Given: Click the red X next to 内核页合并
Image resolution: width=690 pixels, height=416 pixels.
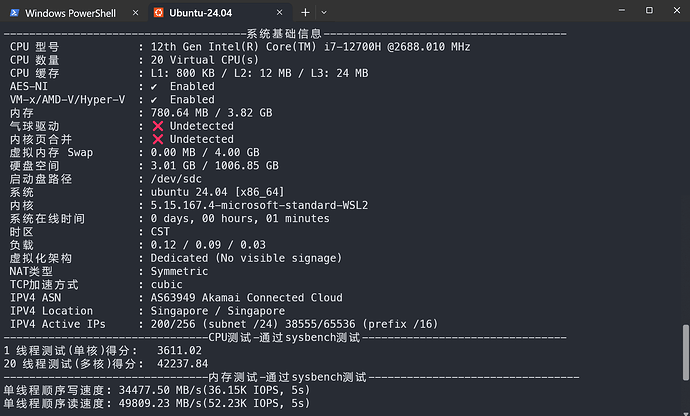Looking at the screenshot, I should point(158,140).
